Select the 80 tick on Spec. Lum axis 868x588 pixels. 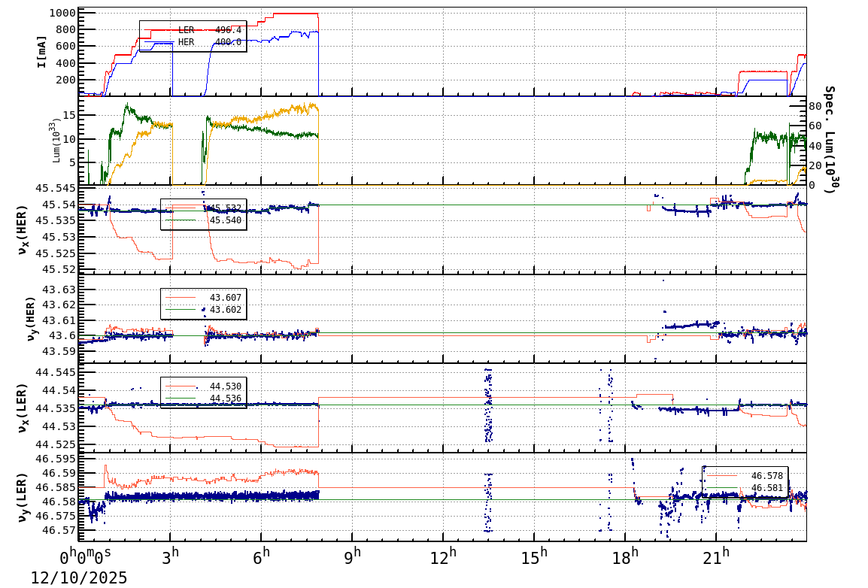(x=815, y=106)
